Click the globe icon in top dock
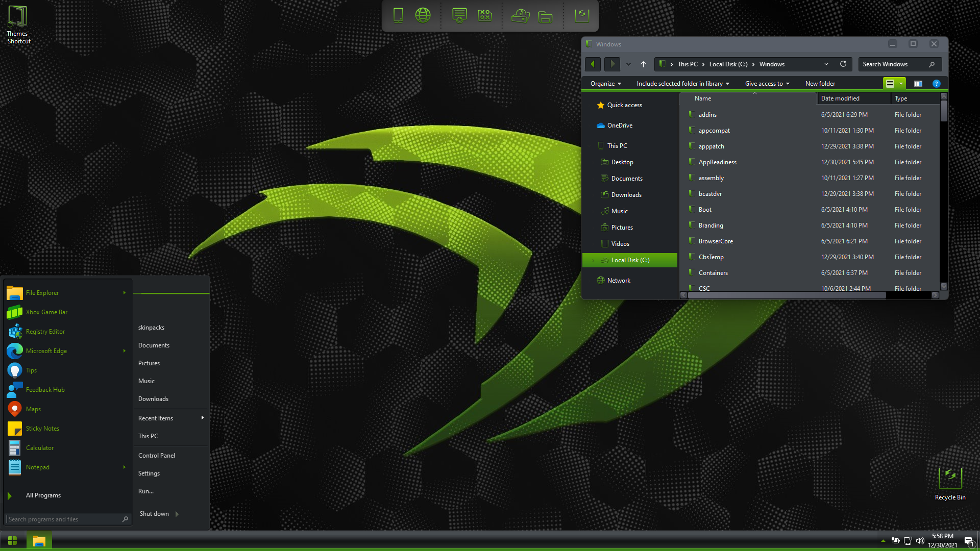 423,15
